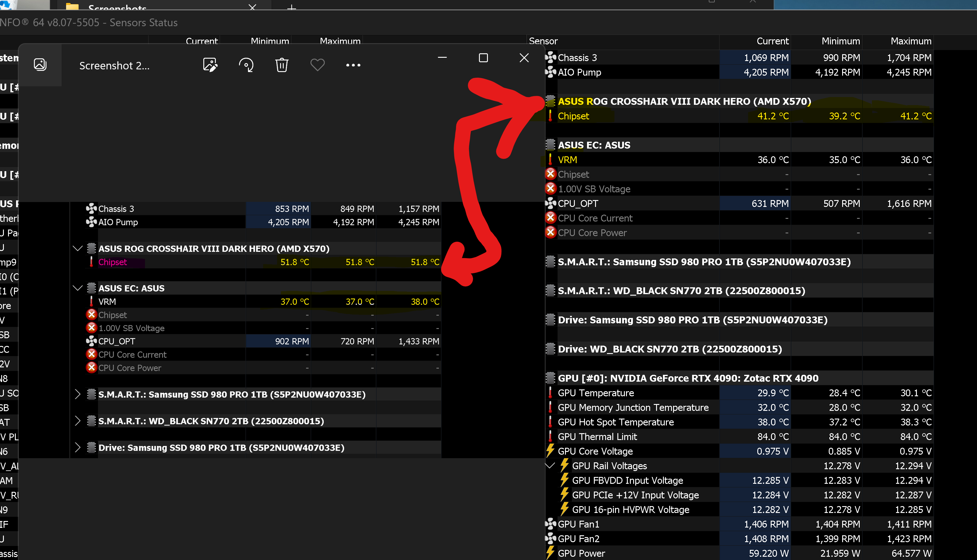Click the trash delete icon in Photos
977x560 pixels.
click(282, 65)
